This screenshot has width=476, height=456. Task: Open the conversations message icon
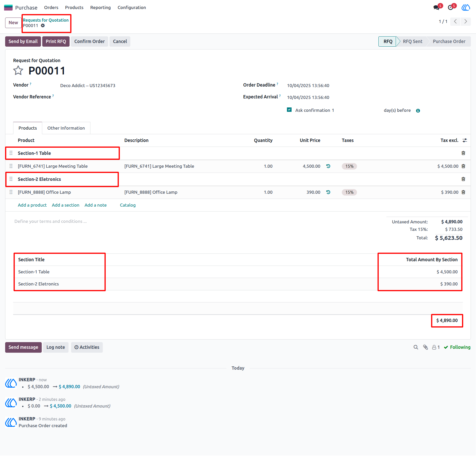pos(436,7)
